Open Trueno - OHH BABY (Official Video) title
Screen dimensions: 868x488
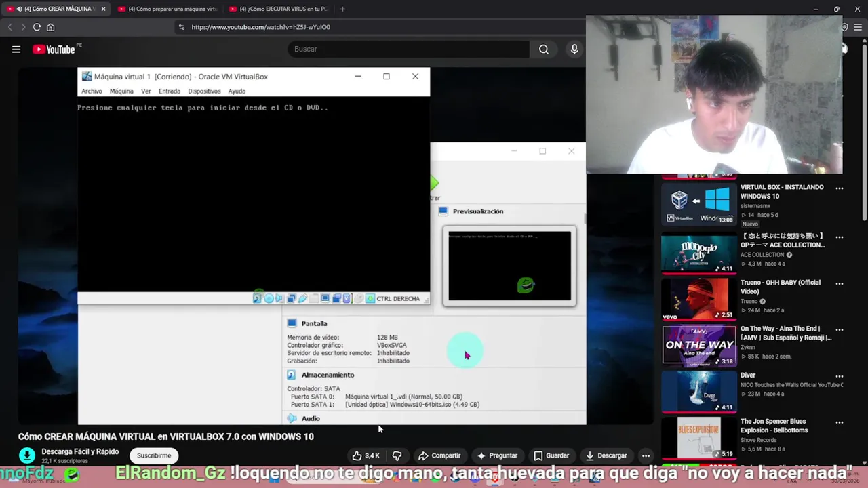[x=781, y=287]
